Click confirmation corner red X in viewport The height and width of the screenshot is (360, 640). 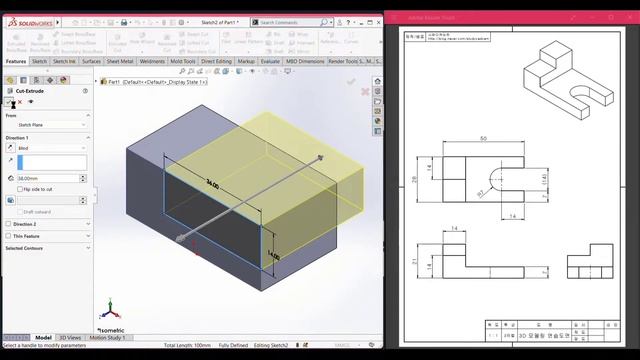[365, 92]
